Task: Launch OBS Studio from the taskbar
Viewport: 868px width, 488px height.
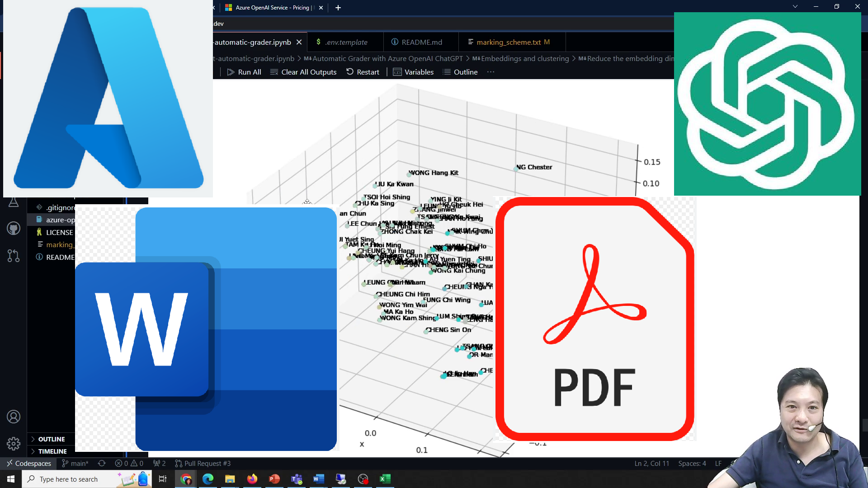Action: (363, 479)
